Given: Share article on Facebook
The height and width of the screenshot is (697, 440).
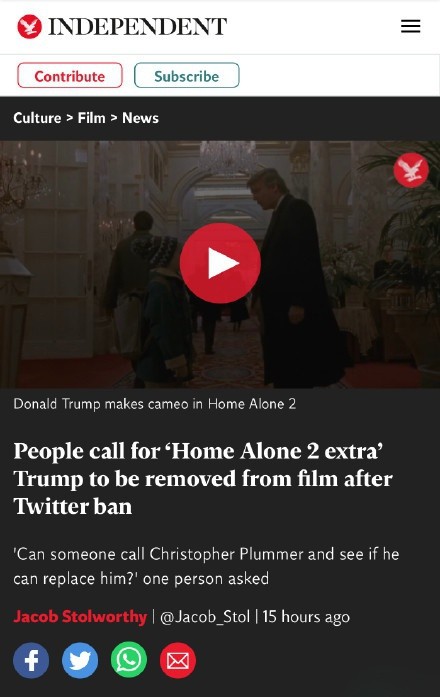Looking at the screenshot, I should click(31, 661).
